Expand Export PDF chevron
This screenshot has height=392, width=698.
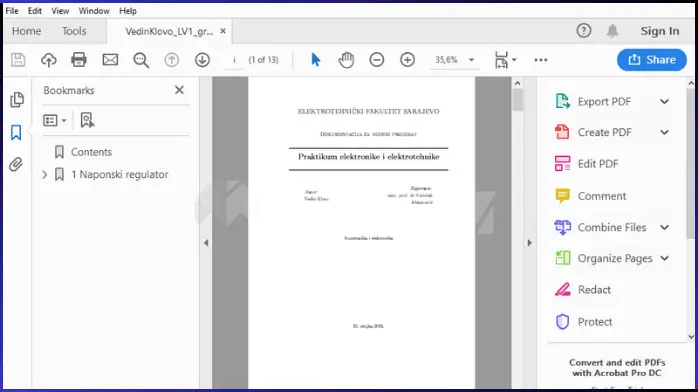pyautogui.click(x=664, y=101)
